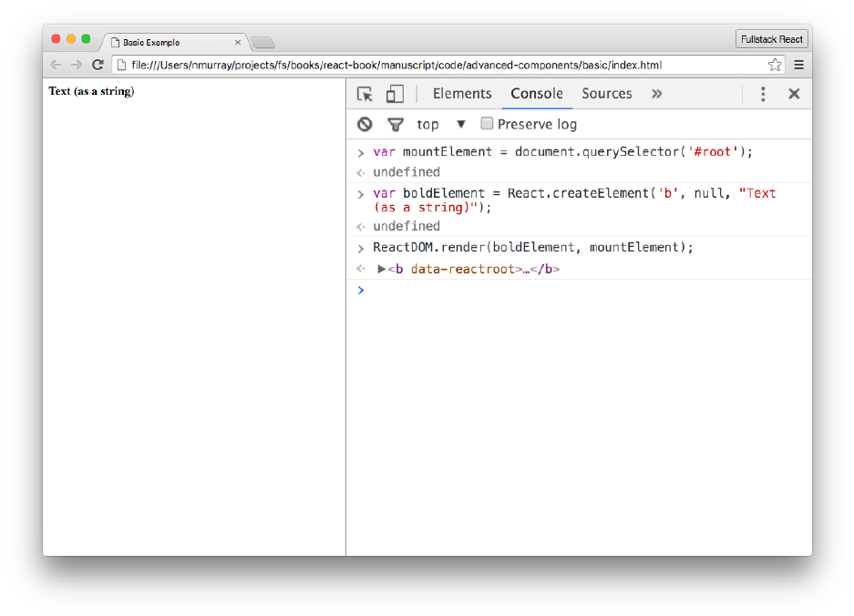Image resolution: width=854 pixels, height=616 pixels.
Task: Click the console filter funnel icon
Action: (395, 125)
